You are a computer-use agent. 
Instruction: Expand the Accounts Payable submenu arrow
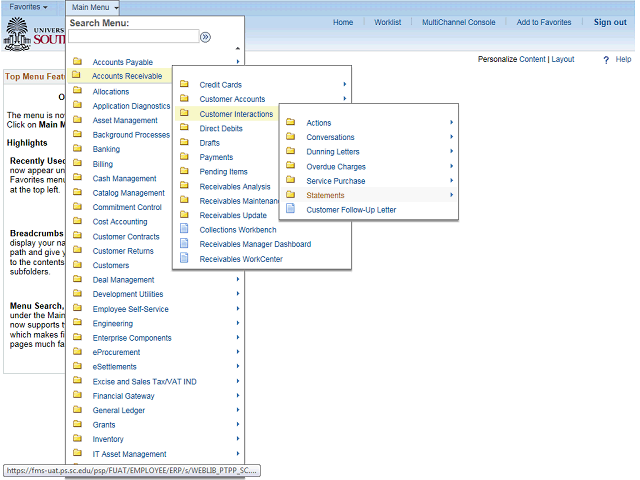[238, 62]
